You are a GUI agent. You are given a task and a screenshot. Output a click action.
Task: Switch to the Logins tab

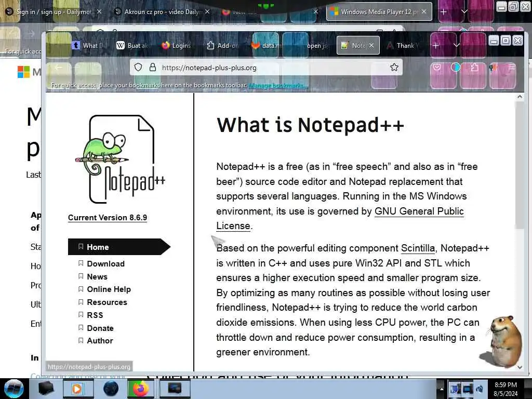[177, 45]
